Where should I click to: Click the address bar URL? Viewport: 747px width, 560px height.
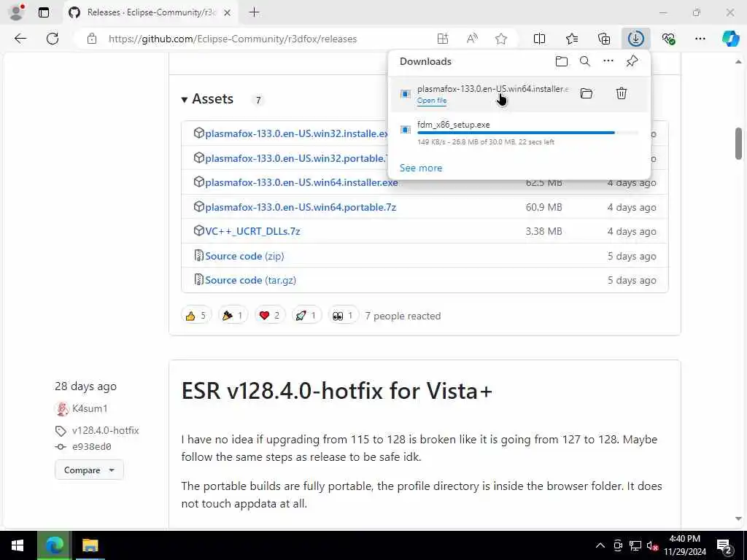point(233,39)
